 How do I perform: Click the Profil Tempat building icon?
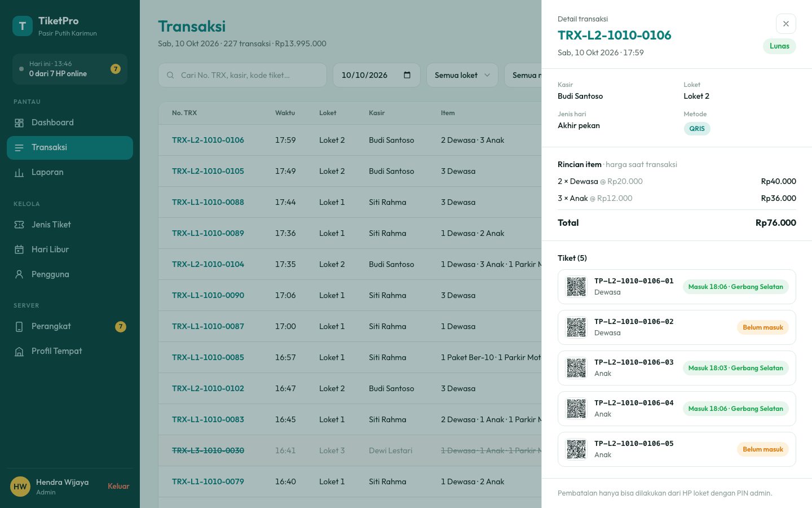[x=19, y=352]
